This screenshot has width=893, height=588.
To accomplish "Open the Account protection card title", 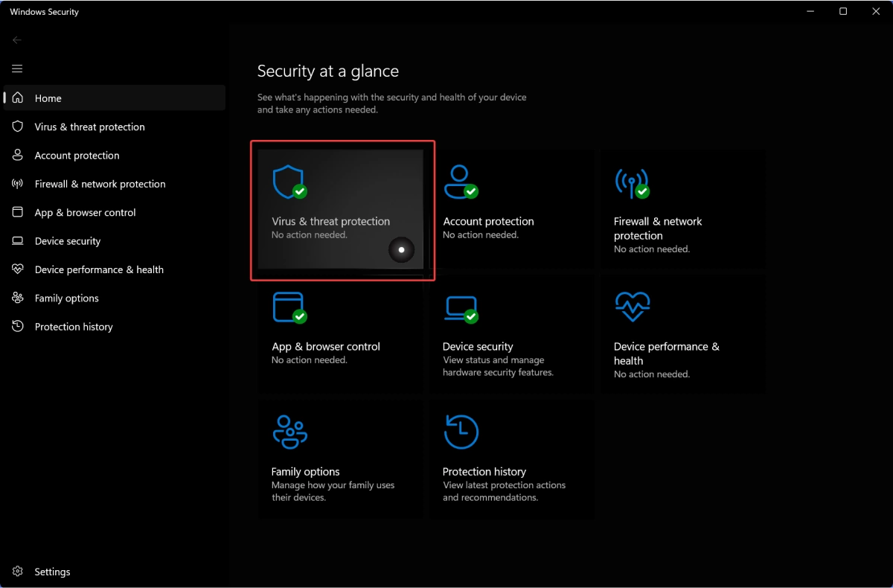I will [488, 221].
